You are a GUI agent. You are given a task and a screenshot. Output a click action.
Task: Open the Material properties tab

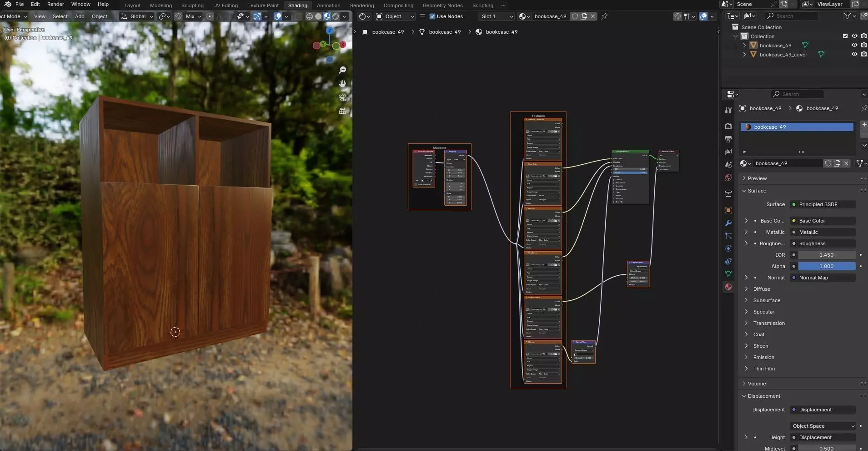[x=728, y=287]
